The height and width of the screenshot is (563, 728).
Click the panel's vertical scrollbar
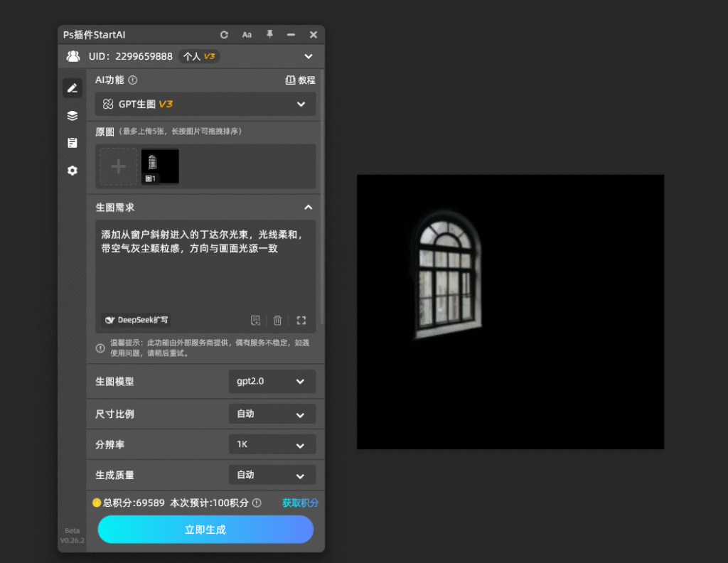tap(322, 197)
